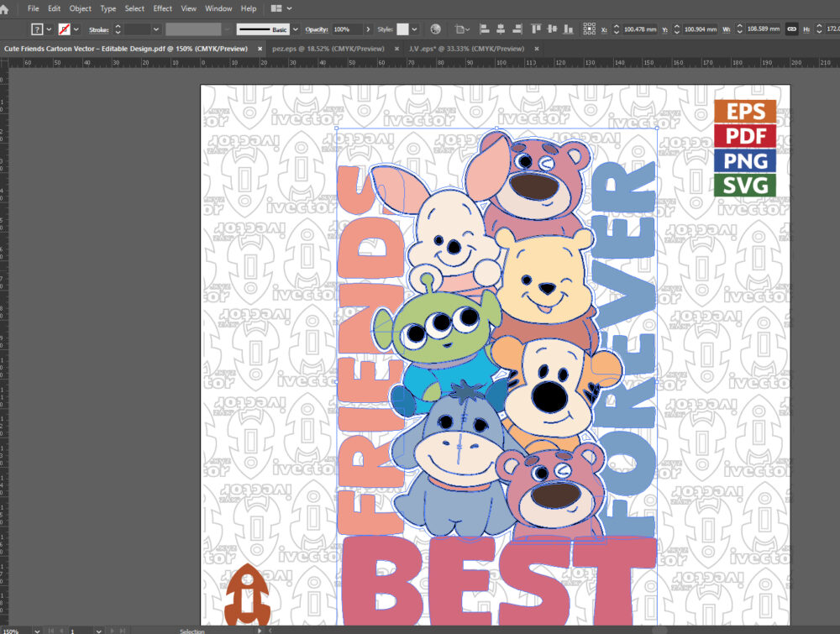Close the J,V .eps document tab
The image size is (840, 634).
point(536,49)
